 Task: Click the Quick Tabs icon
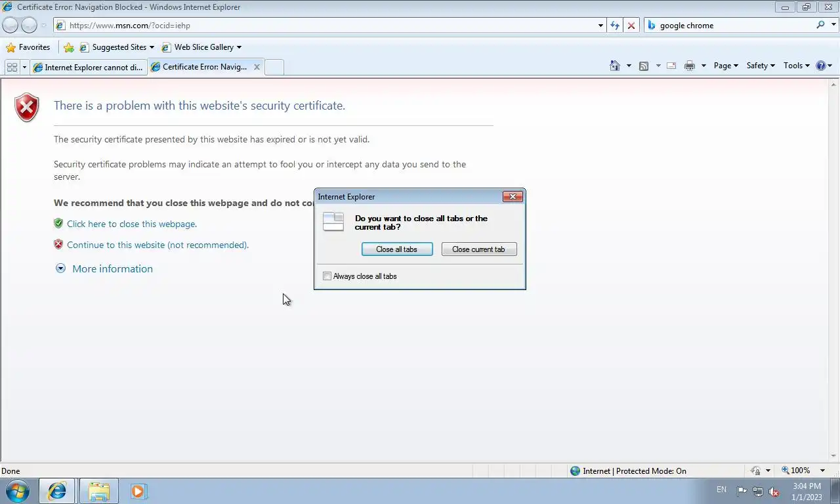click(12, 67)
